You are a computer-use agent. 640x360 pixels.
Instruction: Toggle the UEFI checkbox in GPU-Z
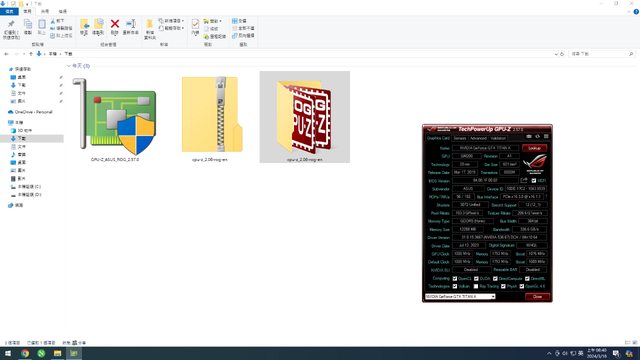(534, 180)
